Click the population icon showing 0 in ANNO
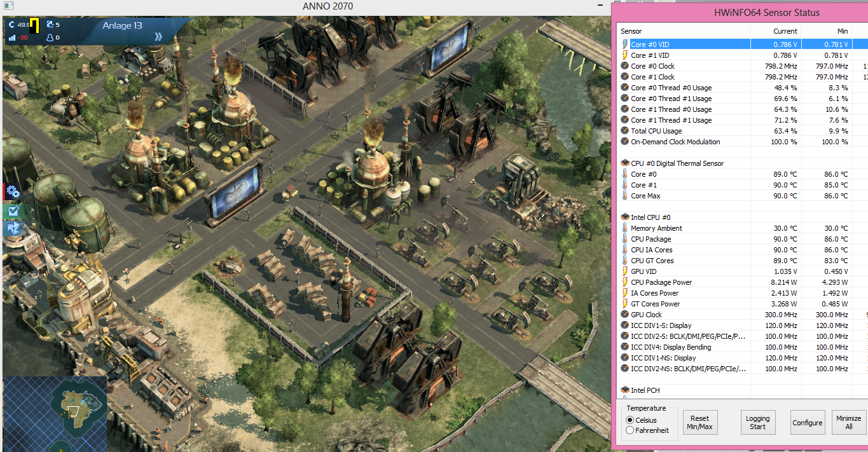This screenshot has height=452, width=868. 50,38
